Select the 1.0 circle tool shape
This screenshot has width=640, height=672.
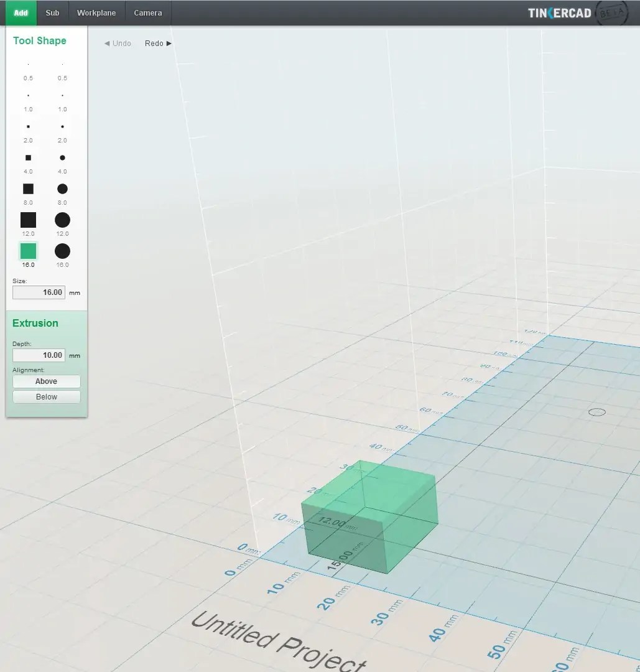tap(62, 95)
